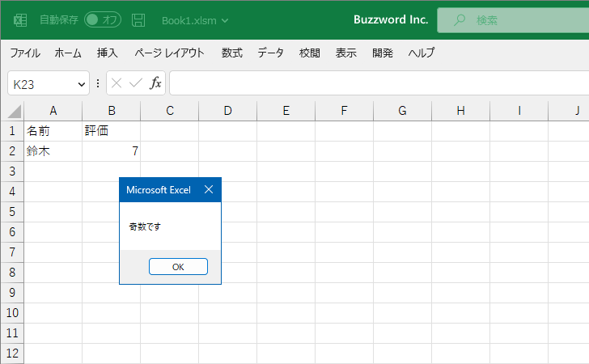Select row 3 header
This screenshot has width=589, height=364.
tap(12, 171)
